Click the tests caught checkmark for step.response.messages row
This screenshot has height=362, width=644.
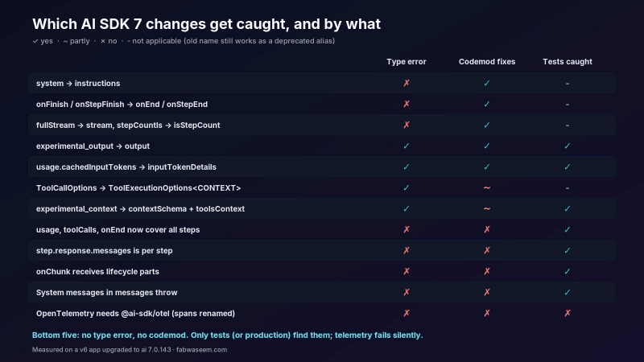click(568, 250)
